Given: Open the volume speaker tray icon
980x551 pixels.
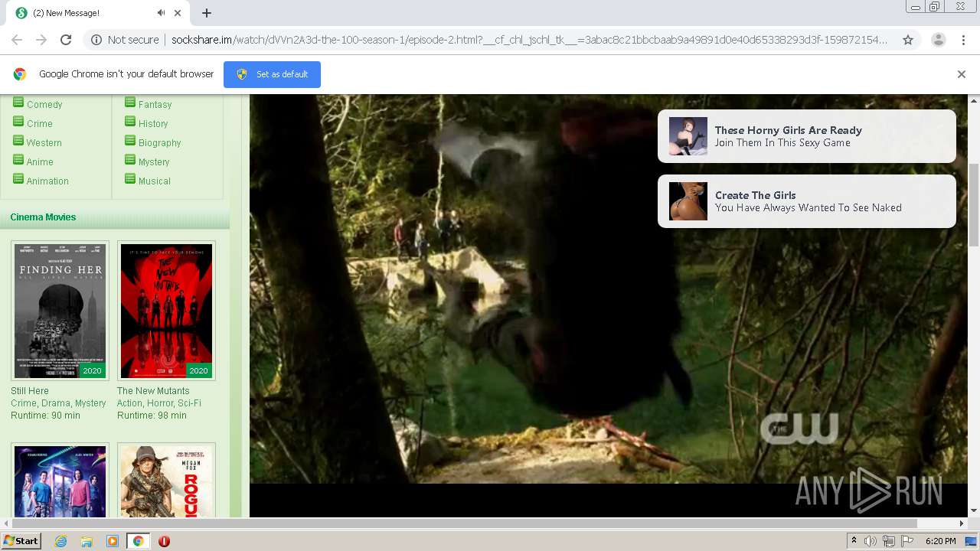Looking at the screenshot, I should click(x=871, y=541).
